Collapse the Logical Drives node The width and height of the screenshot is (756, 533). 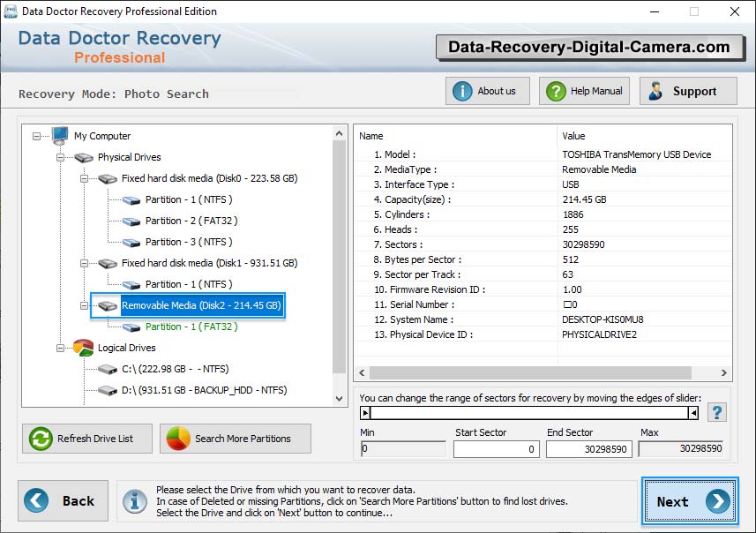[60, 348]
